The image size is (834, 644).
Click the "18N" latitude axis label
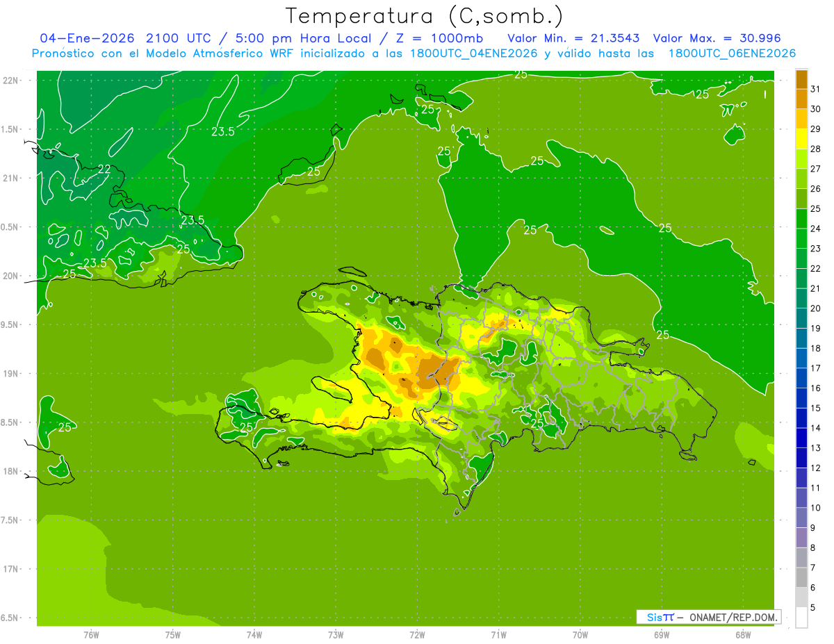click(10, 471)
